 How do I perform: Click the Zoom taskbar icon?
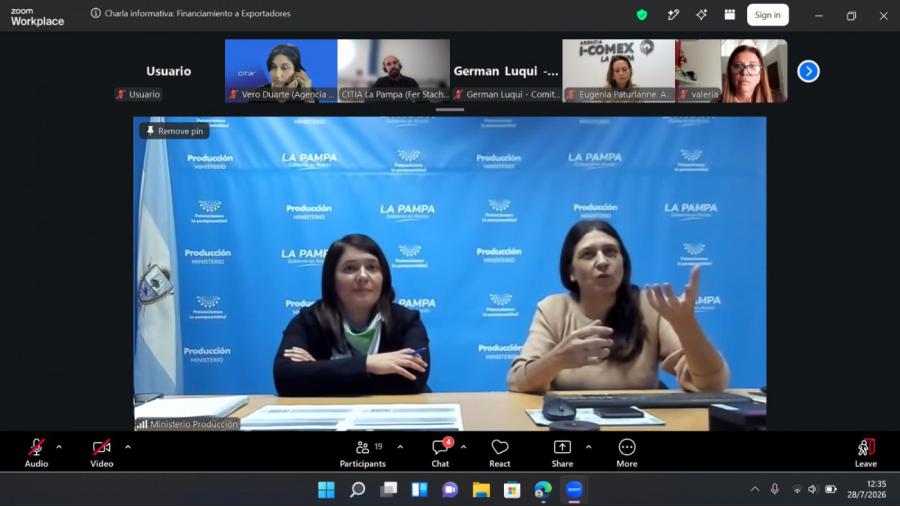574,490
